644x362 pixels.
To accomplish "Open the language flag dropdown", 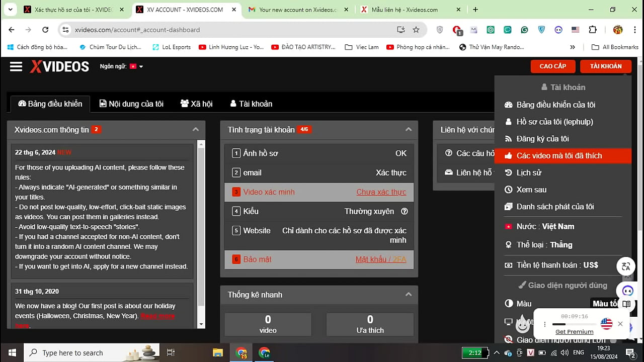I will (x=136, y=66).
